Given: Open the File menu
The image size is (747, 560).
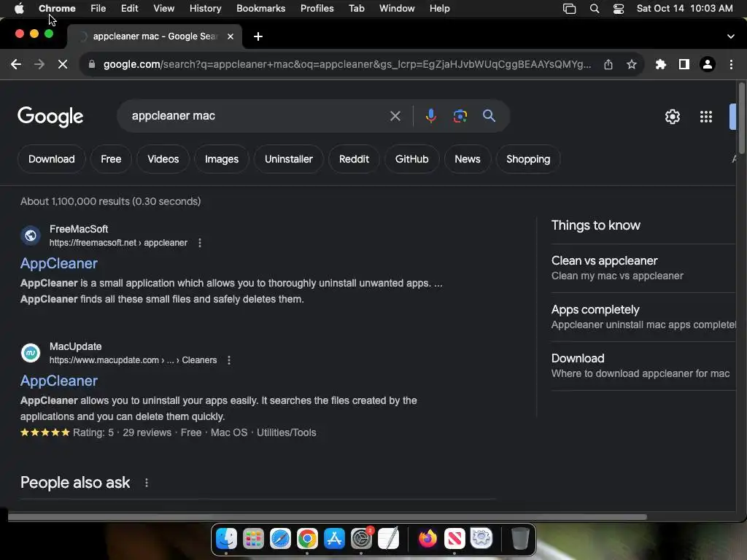Looking at the screenshot, I should coord(98,9).
